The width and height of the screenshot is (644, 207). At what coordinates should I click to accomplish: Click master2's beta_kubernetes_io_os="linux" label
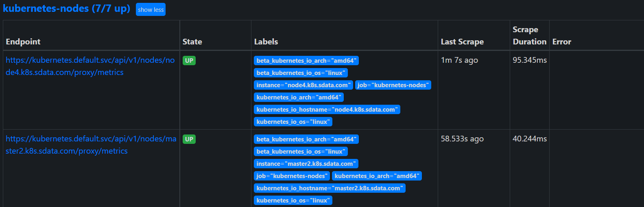301,152
